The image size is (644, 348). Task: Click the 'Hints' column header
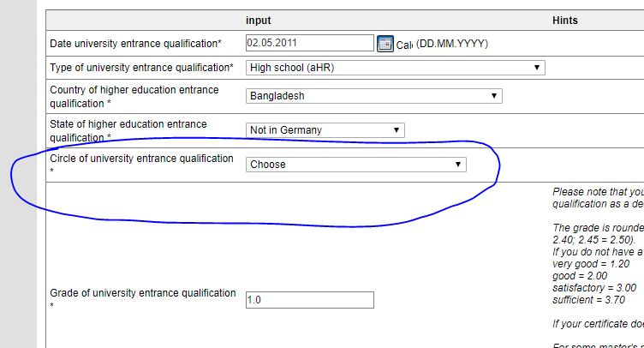[564, 21]
